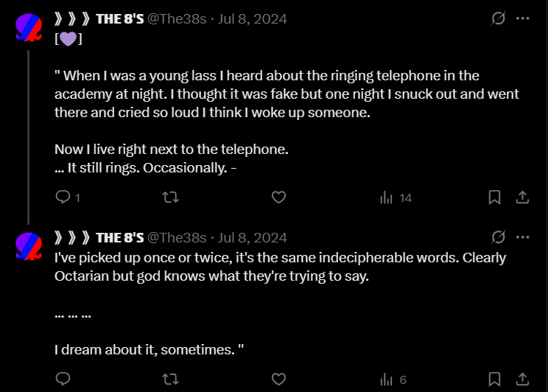View analytics showing 6 views
The image size is (548, 392).
[393, 379]
